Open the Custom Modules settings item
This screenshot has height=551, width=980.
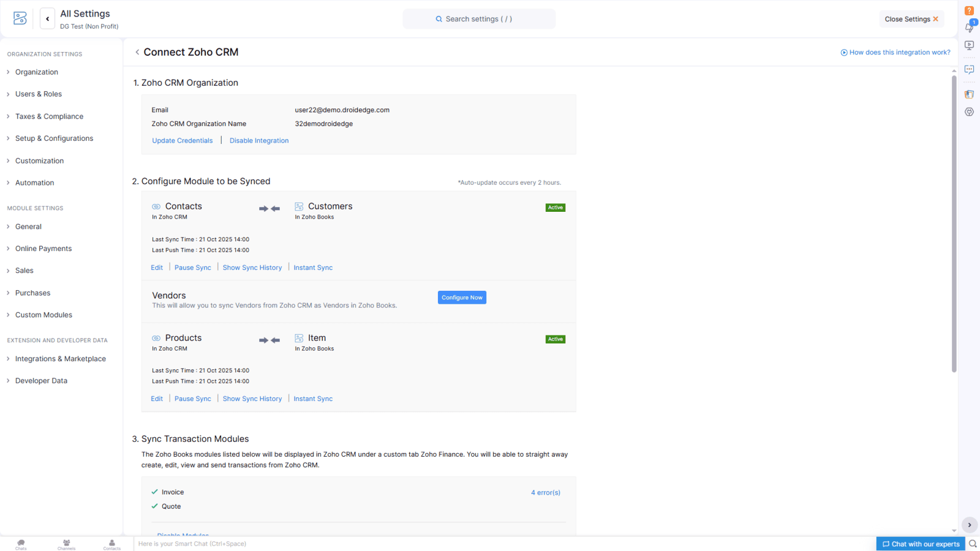click(x=43, y=315)
